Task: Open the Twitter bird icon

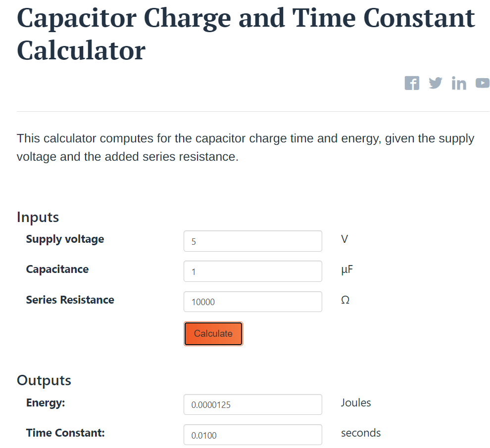Action: coord(436,83)
